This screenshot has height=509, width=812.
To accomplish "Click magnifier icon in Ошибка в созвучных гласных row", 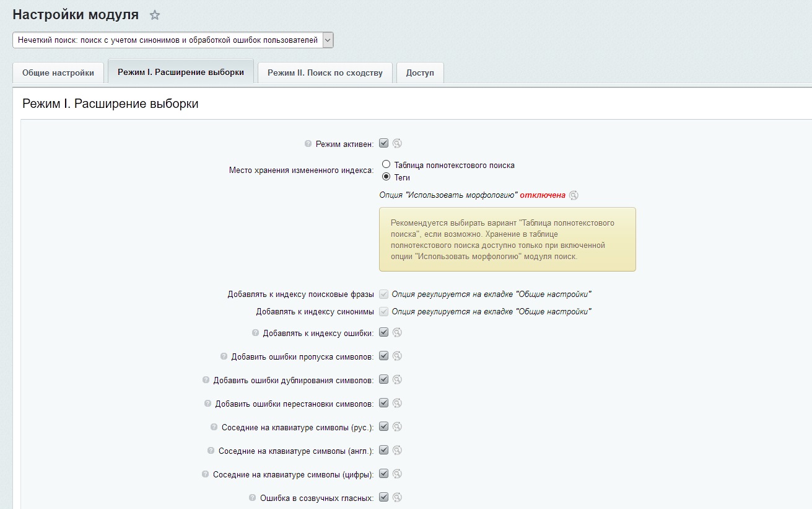I will 398,497.
